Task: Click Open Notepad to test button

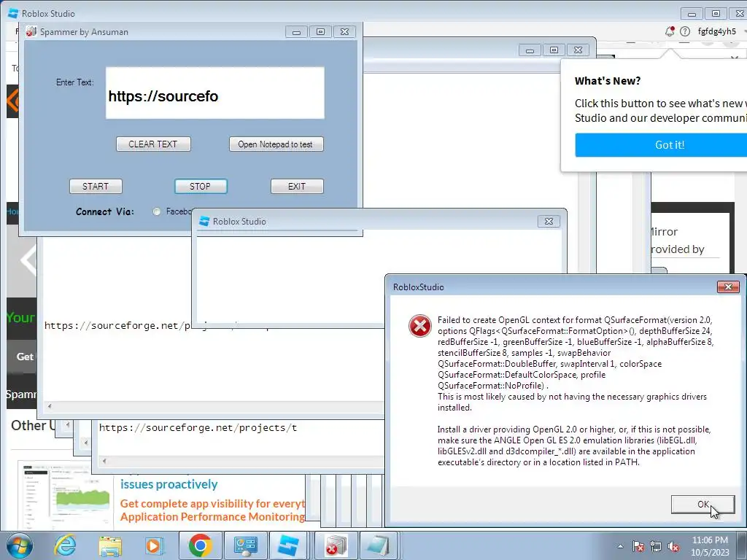Action: click(276, 144)
